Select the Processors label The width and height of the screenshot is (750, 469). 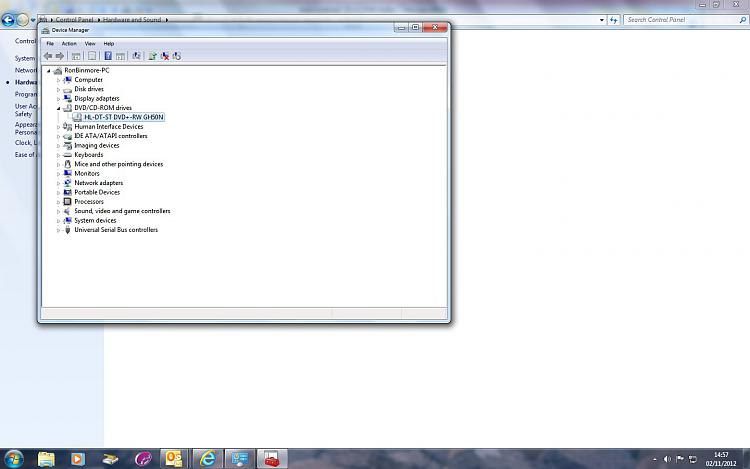click(x=89, y=202)
